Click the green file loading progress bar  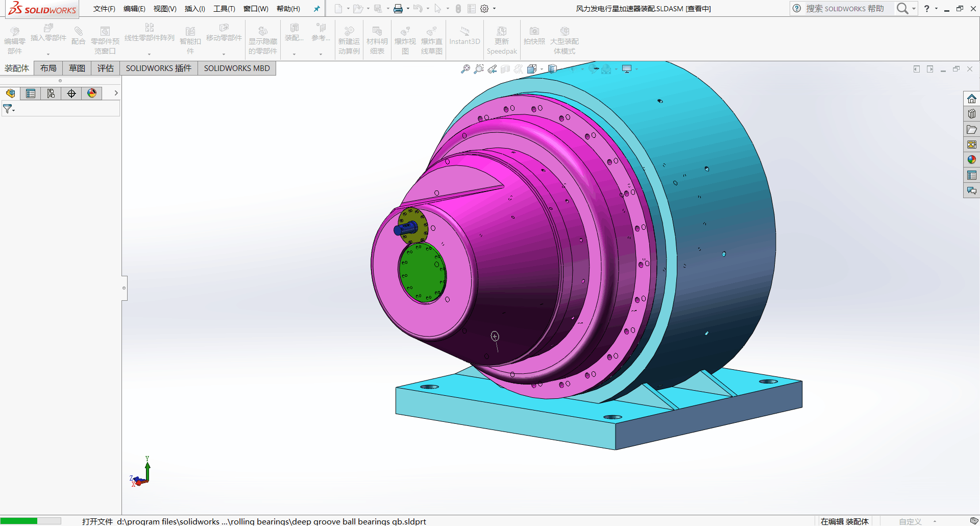pos(31,521)
